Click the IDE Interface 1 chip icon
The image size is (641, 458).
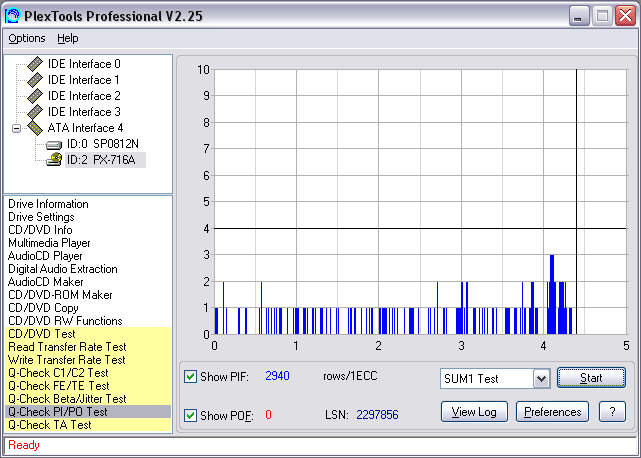(35, 80)
